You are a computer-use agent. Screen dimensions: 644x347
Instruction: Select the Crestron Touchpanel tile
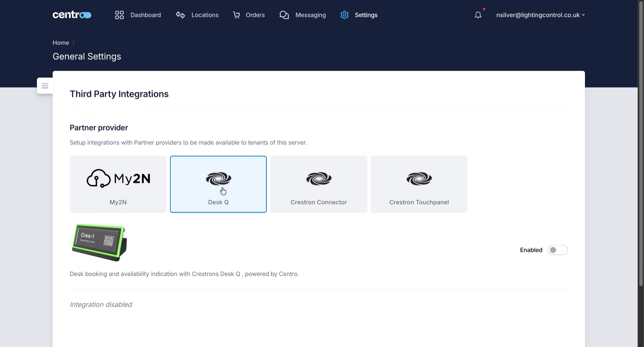point(419,184)
